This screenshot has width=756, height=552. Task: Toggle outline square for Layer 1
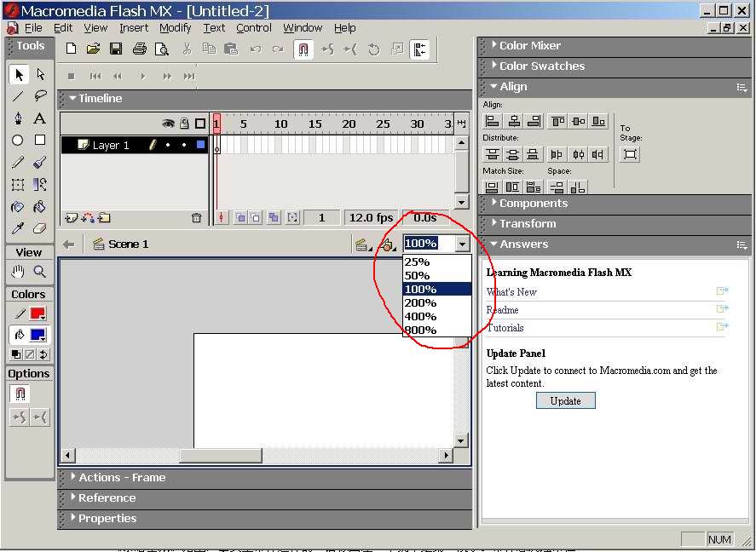(x=201, y=145)
